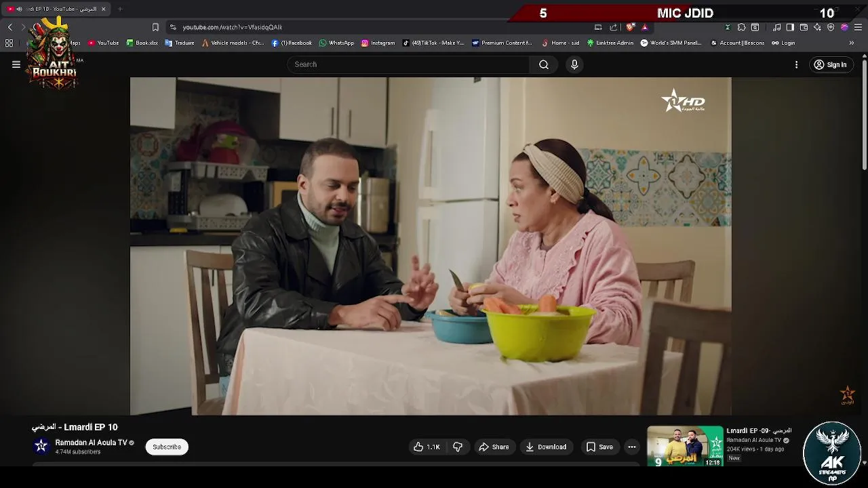Start voice search with microphone icon

pyautogui.click(x=574, y=64)
